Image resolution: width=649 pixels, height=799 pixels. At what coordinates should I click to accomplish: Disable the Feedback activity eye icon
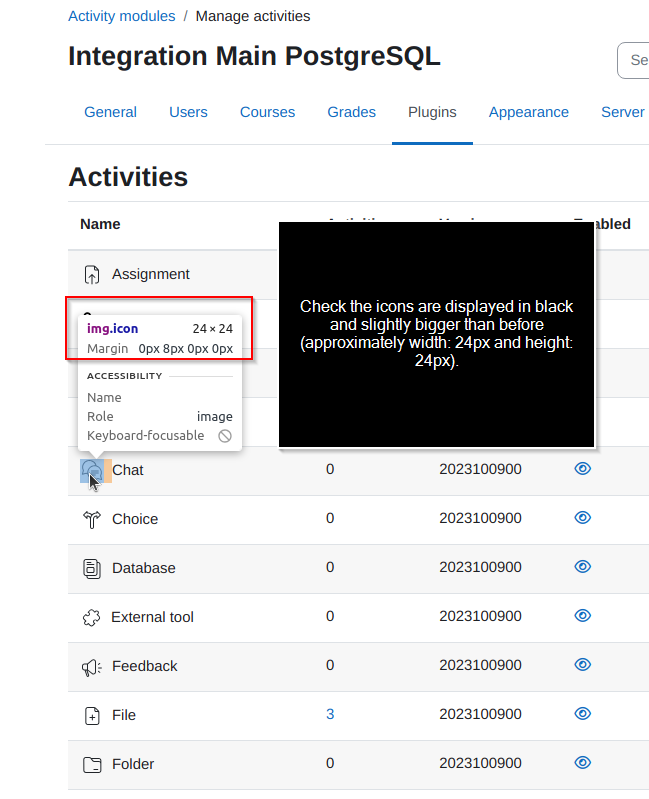[x=582, y=664]
